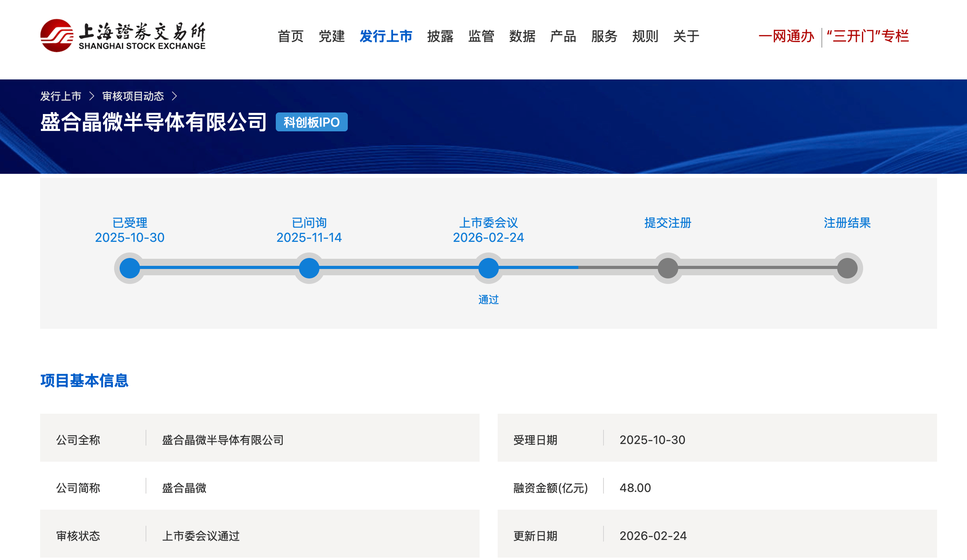Open the 数据 navigation menu
Viewport: 967px width, 560px height.
point(522,36)
